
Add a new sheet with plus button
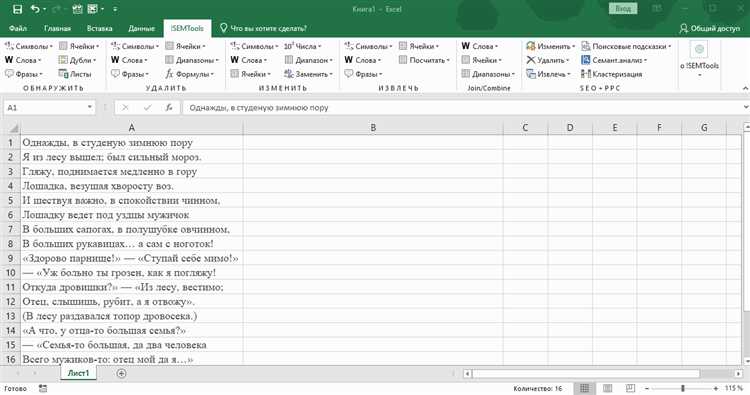[121, 373]
